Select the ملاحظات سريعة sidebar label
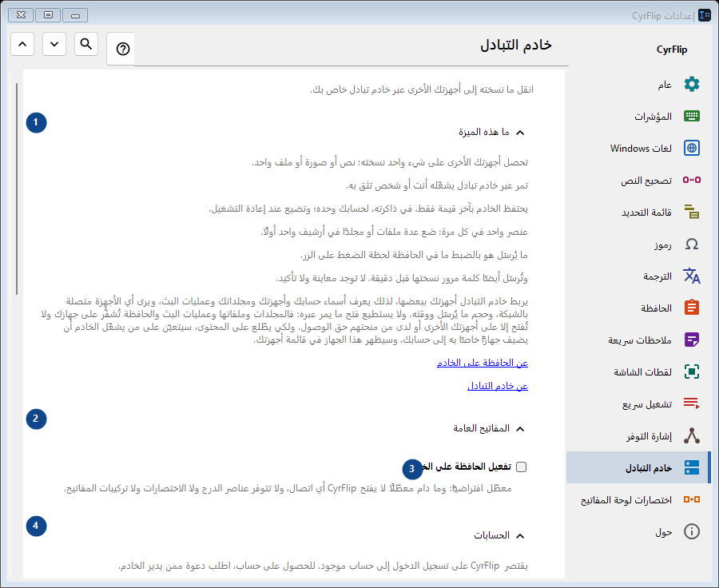 640,340
